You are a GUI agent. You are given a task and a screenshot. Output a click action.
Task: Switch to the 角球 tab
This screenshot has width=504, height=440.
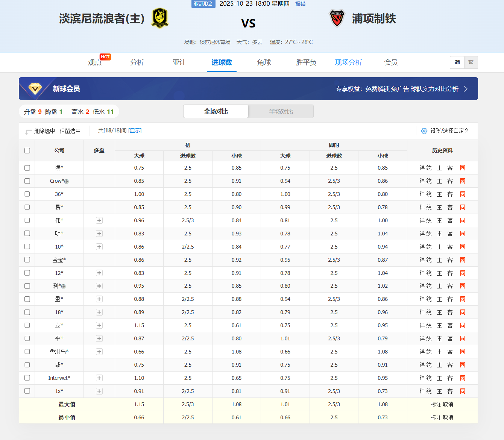[264, 62]
